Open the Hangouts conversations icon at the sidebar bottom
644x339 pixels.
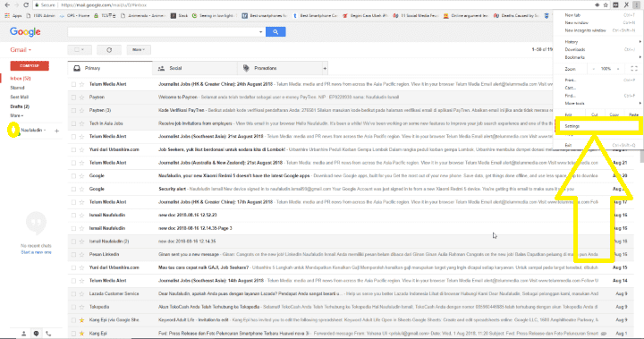tap(36, 334)
